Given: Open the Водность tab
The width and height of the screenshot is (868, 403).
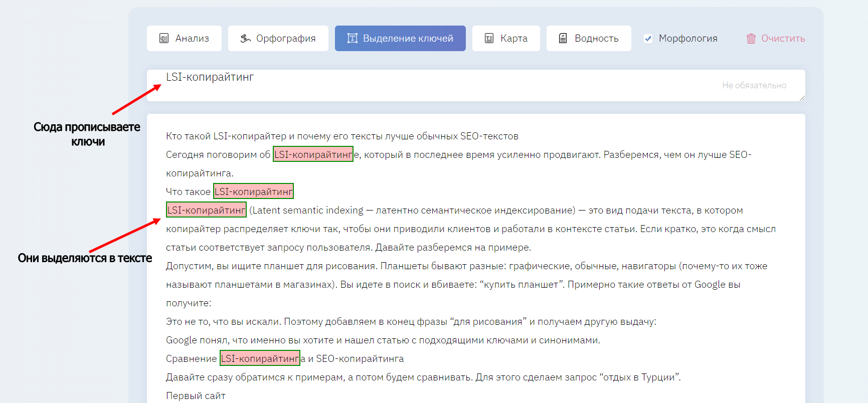Looking at the screenshot, I should (x=589, y=38).
